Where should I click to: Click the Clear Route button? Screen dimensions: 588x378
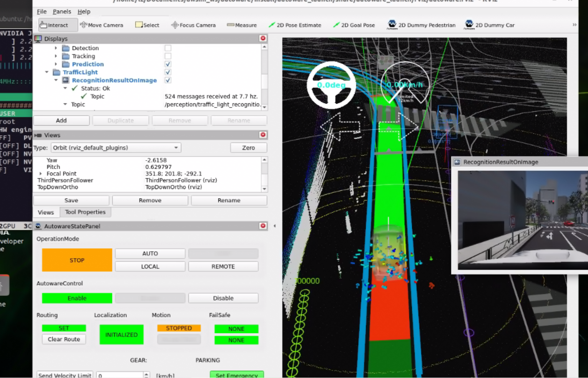point(64,339)
